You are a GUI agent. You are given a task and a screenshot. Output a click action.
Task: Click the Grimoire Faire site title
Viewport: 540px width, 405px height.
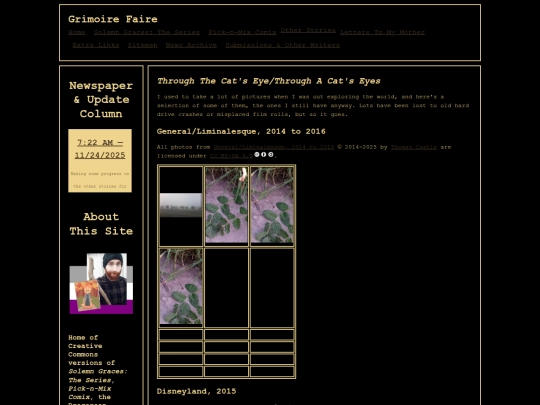click(x=113, y=19)
